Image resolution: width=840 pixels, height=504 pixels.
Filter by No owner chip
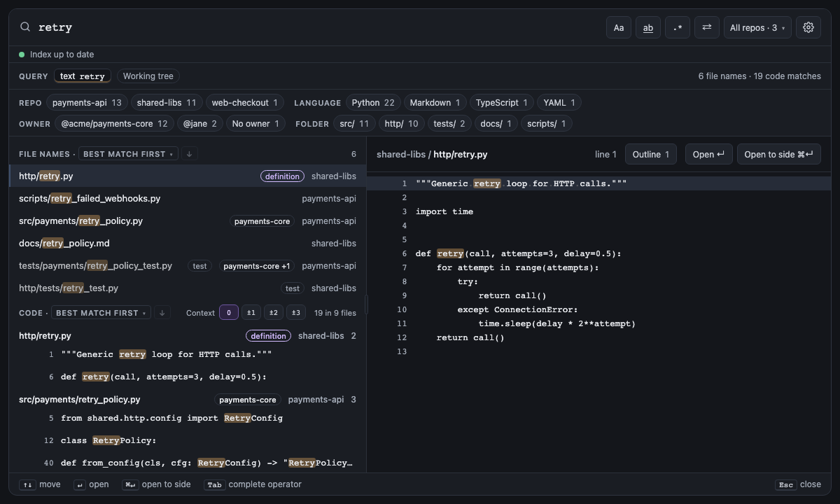[x=255, y=124]
